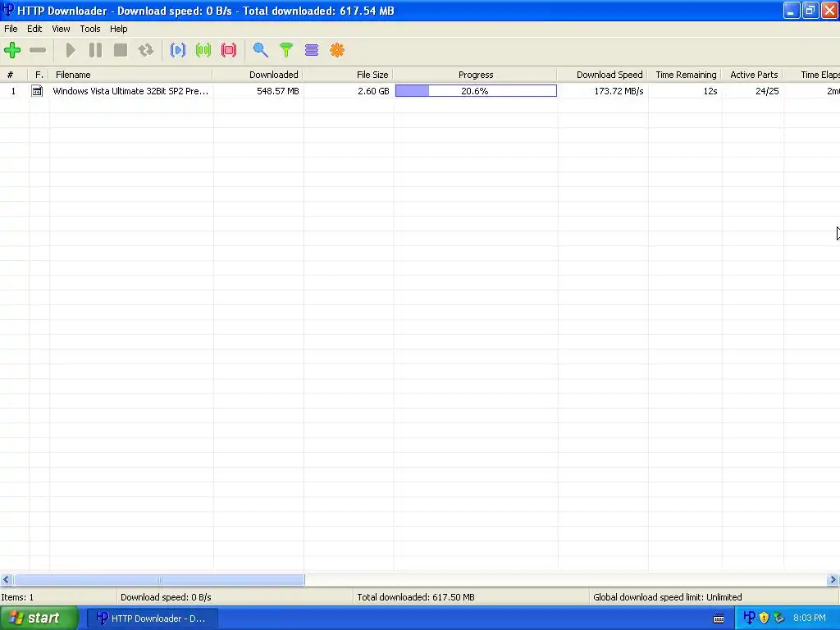Click the 12s time remaining cell
Viewport: 840px width, 630px height.
click(710, 91)
